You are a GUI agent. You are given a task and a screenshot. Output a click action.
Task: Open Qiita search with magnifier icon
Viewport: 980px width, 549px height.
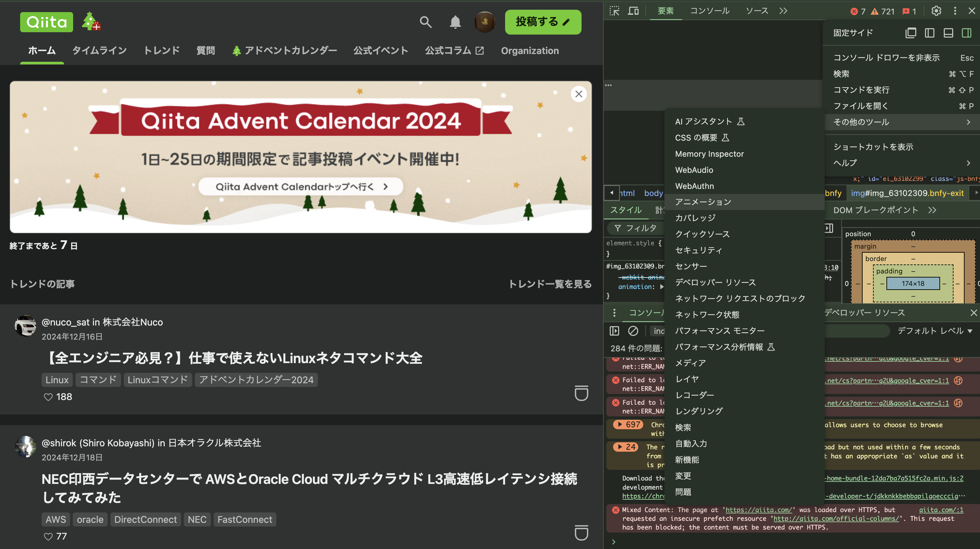point(426,22)
